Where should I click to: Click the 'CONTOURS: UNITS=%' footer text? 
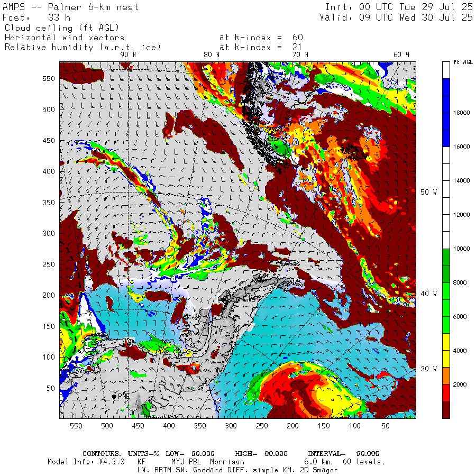121,454
